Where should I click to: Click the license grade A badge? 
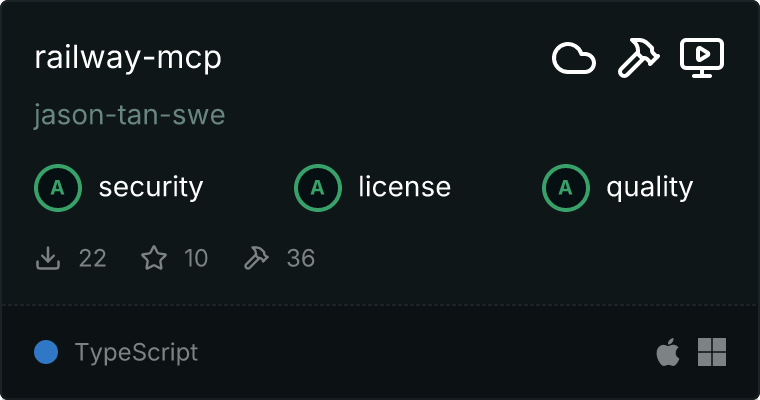point(317,188)
